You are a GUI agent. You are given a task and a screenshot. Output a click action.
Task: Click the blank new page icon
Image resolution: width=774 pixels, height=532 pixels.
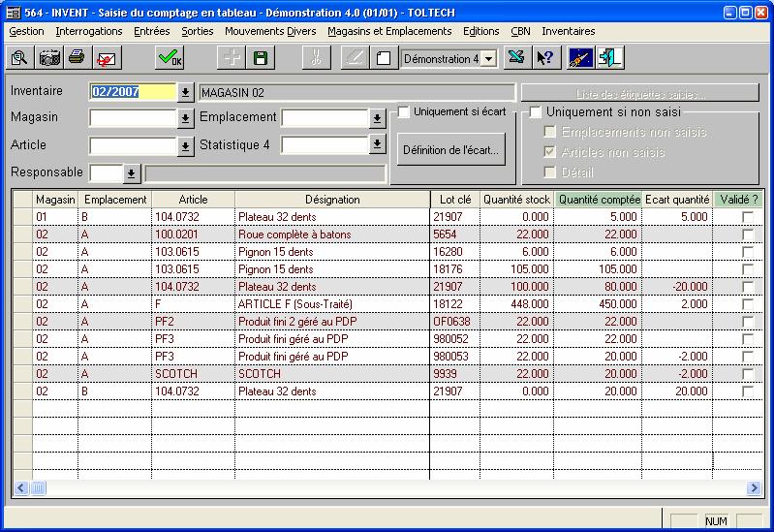(384, 58)
